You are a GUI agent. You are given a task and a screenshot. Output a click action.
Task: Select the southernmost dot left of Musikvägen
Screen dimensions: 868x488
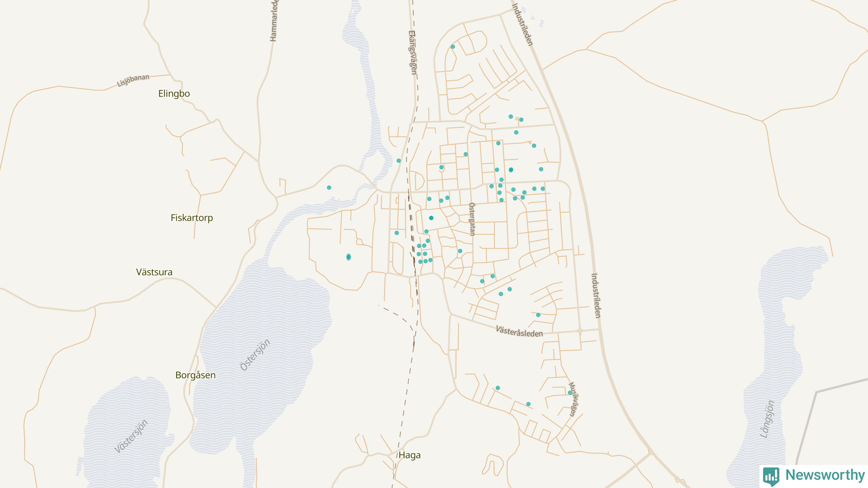(528, 404)
